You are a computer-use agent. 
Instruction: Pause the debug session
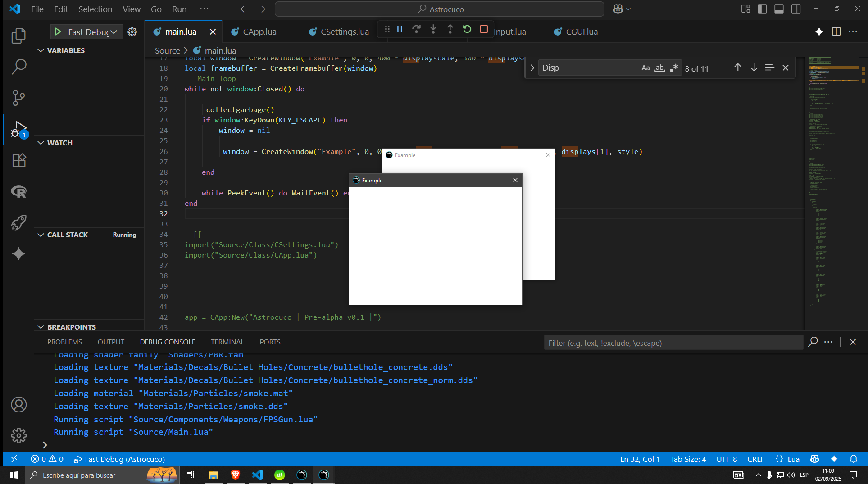click(400, 29)
